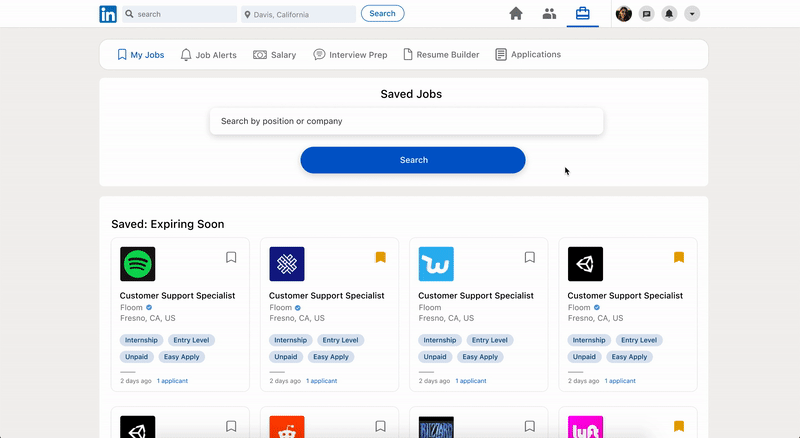The image size is (800, 438).
Task: Switch to the Job Alerts tab
Action: tap(209, 55)
